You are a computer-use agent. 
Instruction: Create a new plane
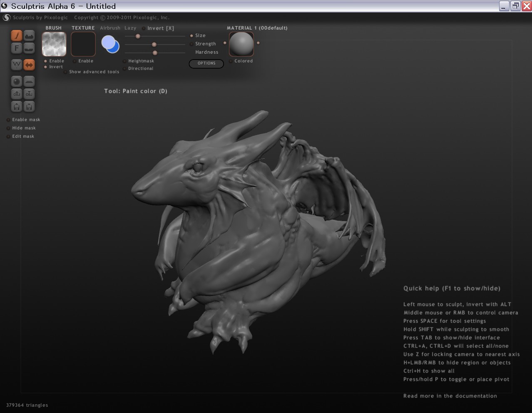29,81
